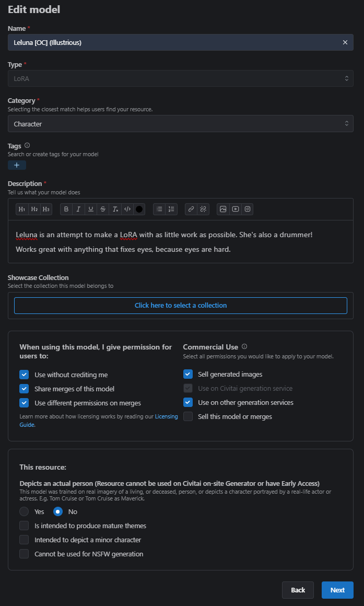Enable Is intended to produce mature themes
Image resolution: width=364 pixels, height=606 pixels.
click(x=24, y=526)
